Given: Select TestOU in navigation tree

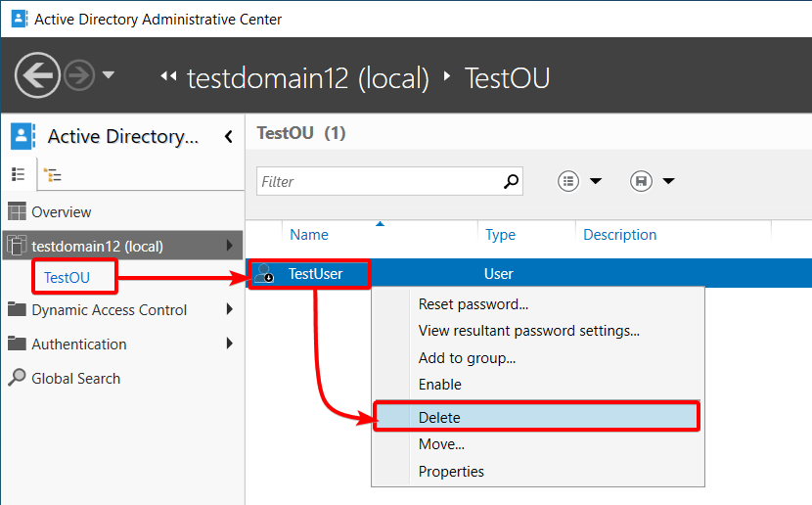Looking at the screenshot, I should 67,278.
